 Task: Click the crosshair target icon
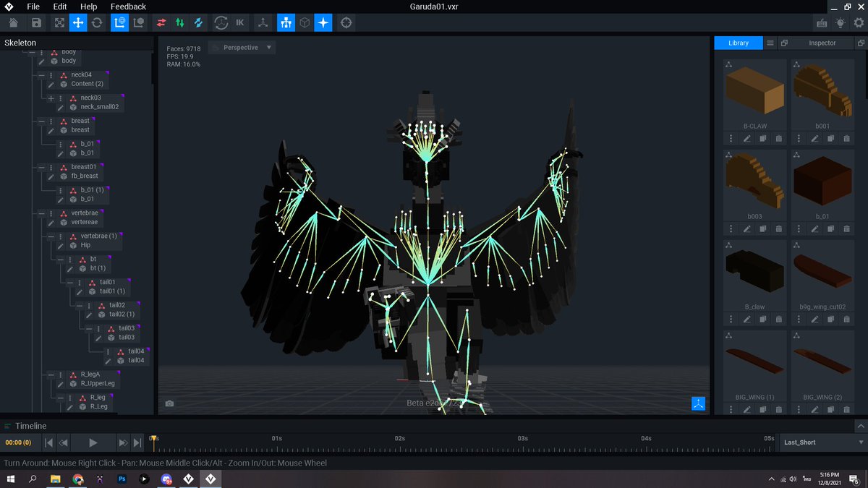[x=346, y=23]
